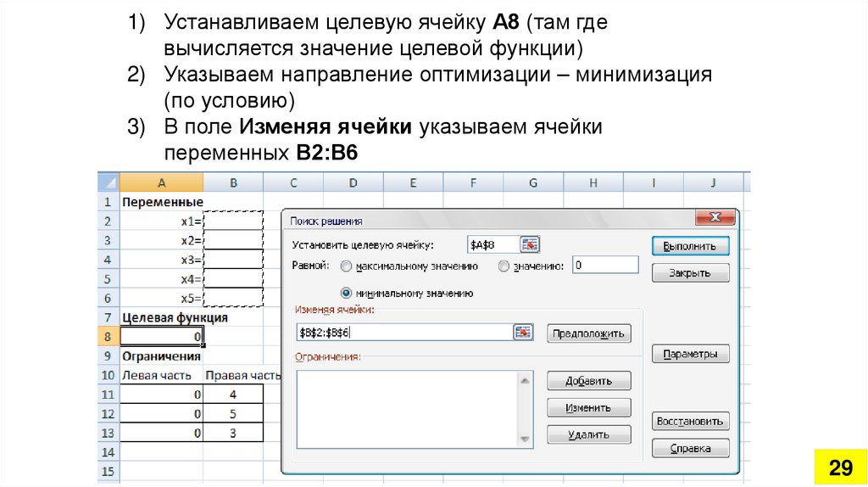Click the 'Удалить' constraint button

pyautogui.click(x=588, y=434)
